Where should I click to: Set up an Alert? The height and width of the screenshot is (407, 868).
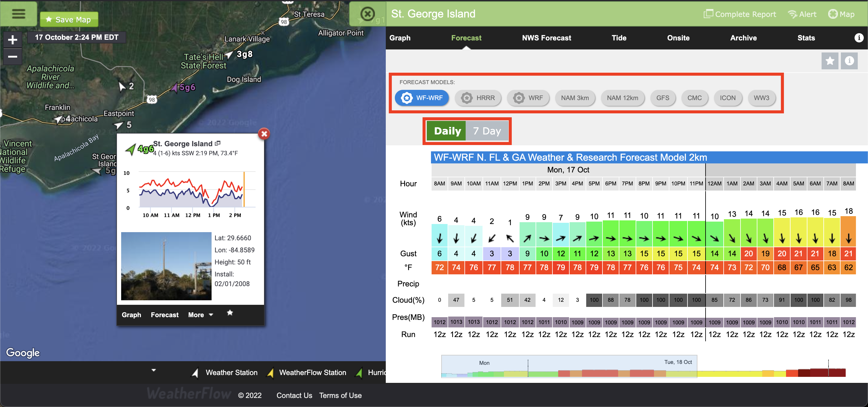tap(802, 14)
